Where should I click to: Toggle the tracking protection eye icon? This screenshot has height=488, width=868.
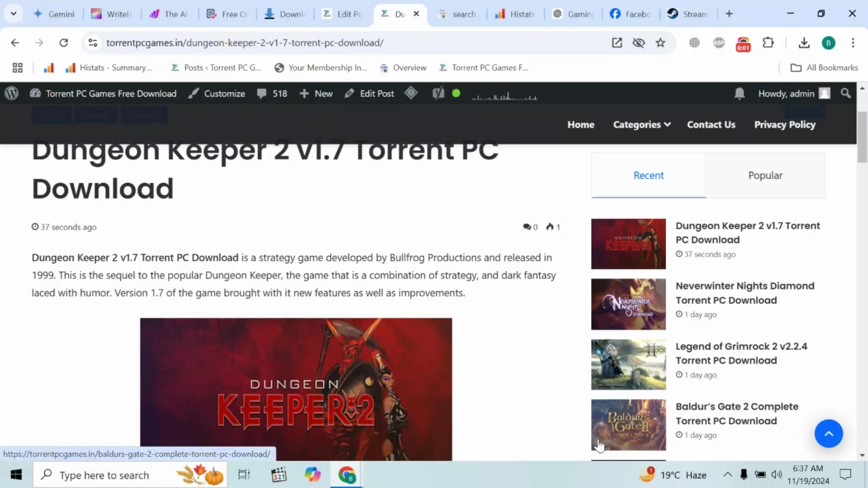pyautogui.click(x=638, y=42)
